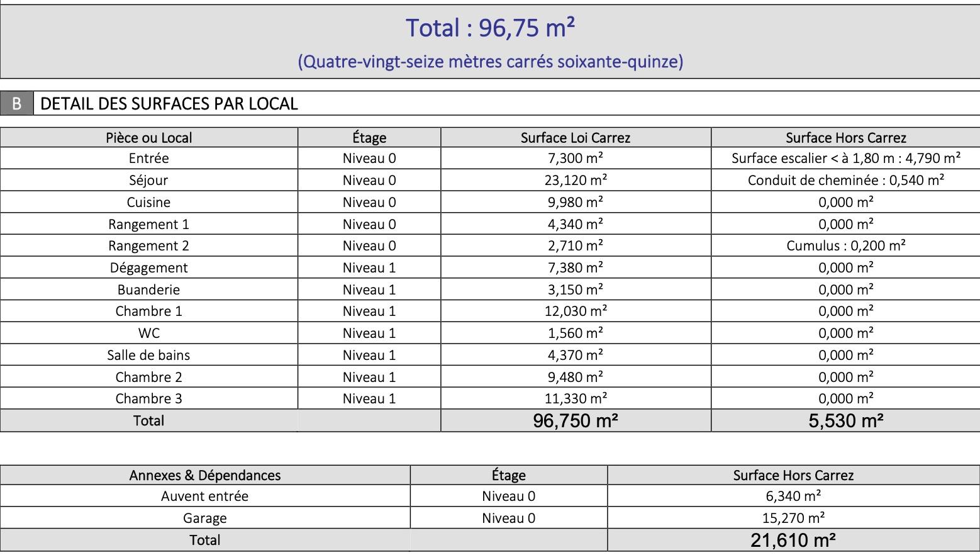Select the '9,480 m²' value
This screenshot has width=980, height=555.
click(576, 378)
